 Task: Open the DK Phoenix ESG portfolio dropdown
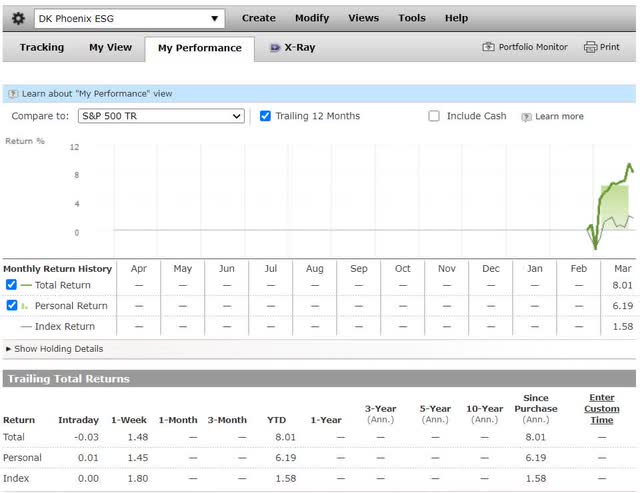(x=129, y=18)
